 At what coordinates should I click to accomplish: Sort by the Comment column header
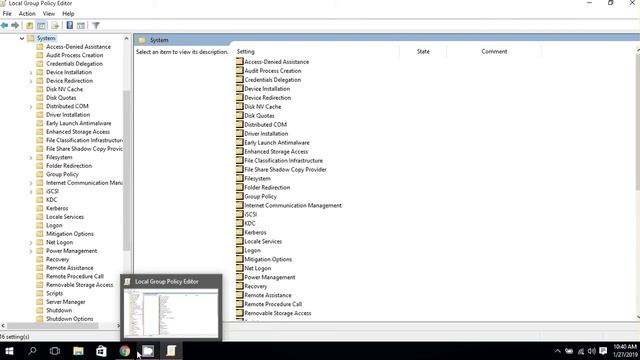[494, 51]
